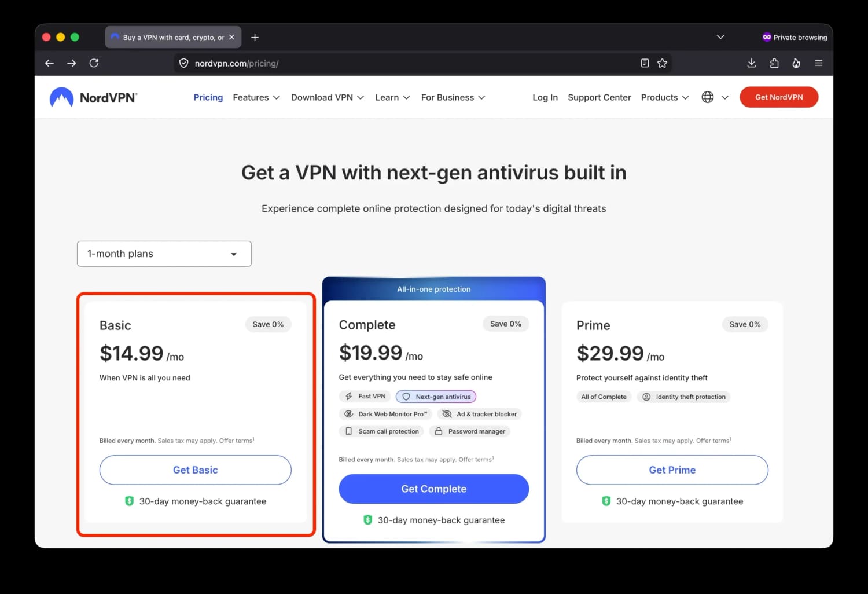
Task: Select the Next-gen antivirus chip
Action: [436, 397]
